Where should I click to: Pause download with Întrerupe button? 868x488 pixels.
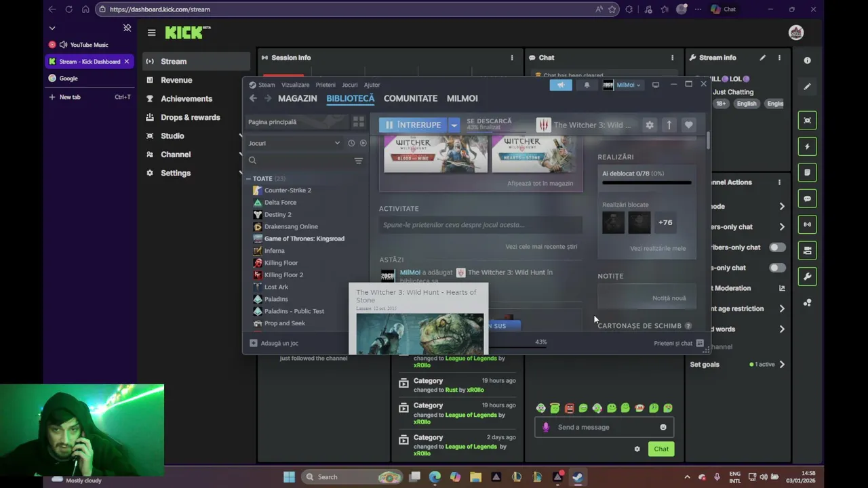[412, 125]
